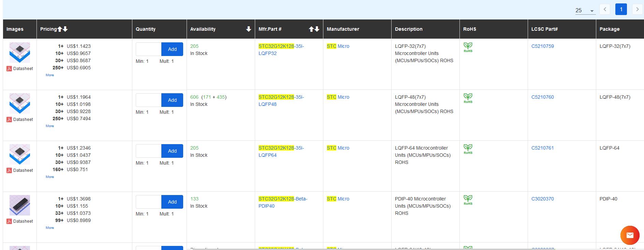Sort by Pricing arrows

[x=62, y=29]
